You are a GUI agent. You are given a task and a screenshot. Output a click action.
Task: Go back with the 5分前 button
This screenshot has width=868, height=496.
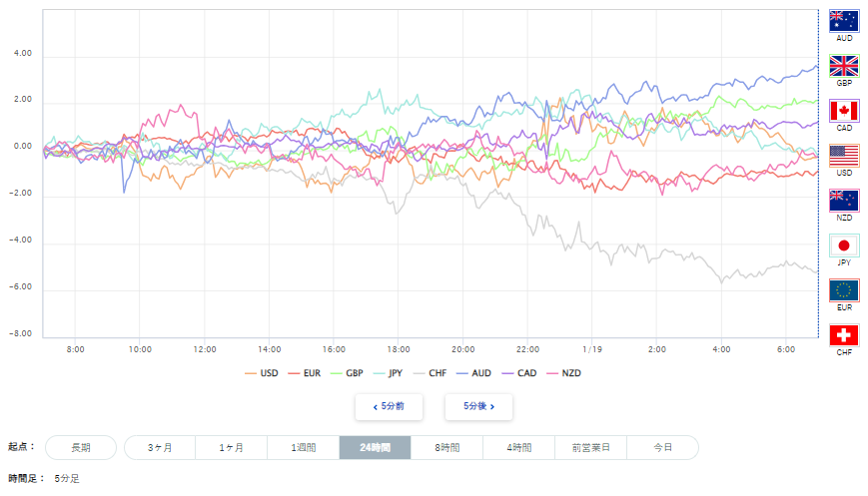pos(389,406)
